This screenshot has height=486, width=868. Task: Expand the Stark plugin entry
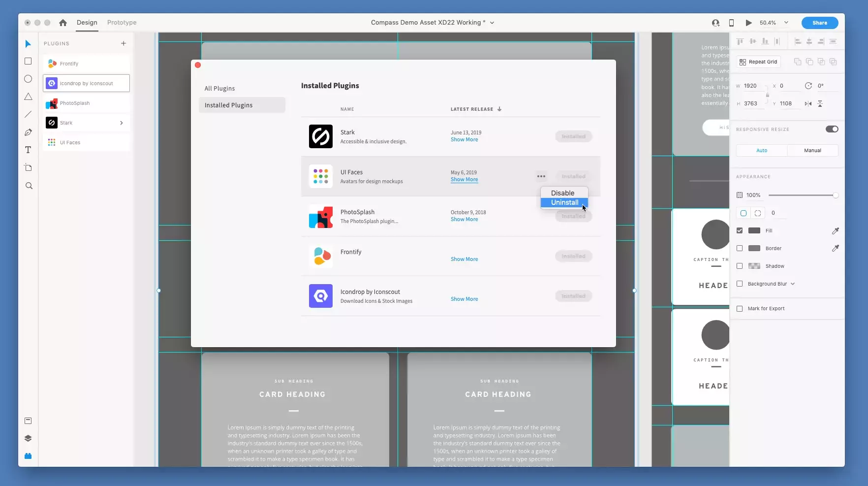point(121,123)
